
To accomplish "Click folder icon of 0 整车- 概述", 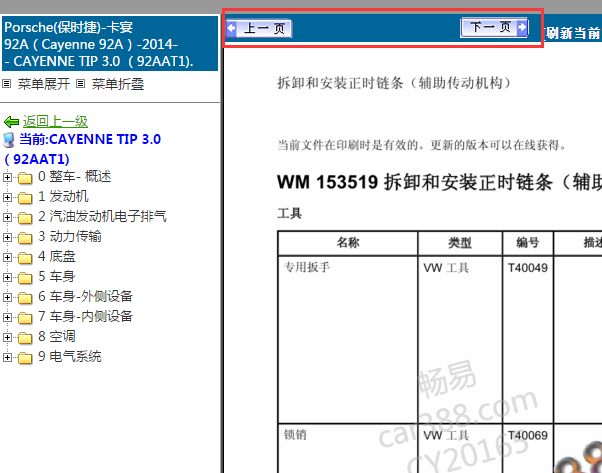I will tap(25, 178).
